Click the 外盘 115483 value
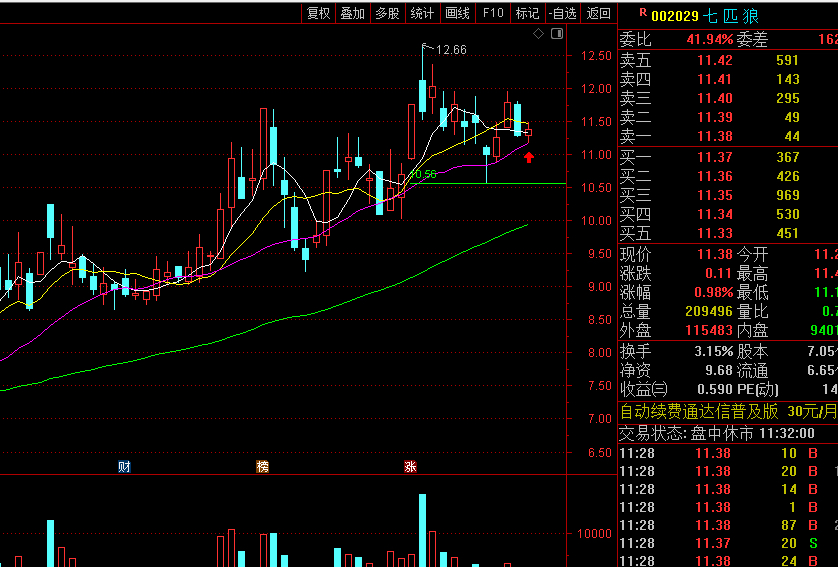This screenshot has height=567, width=838. point(709,331)
